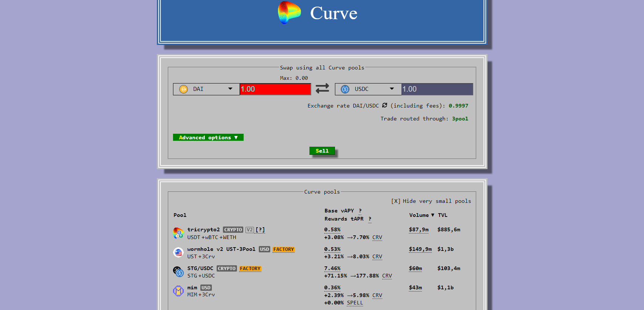Click Max: 0.00 balance

[x=294, y=78]
